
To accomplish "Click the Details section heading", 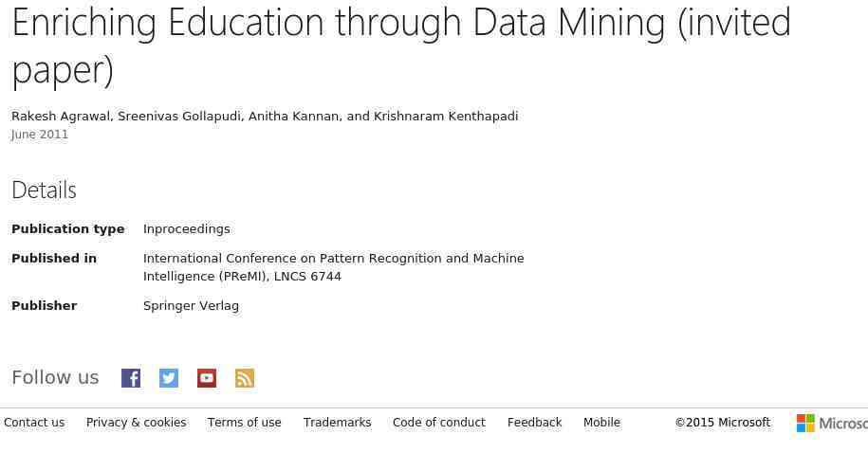I will coord(44,190).
